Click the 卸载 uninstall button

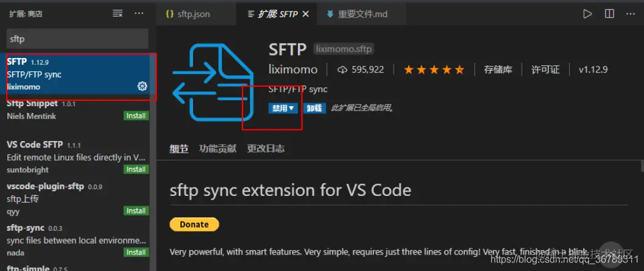point(314,108)
